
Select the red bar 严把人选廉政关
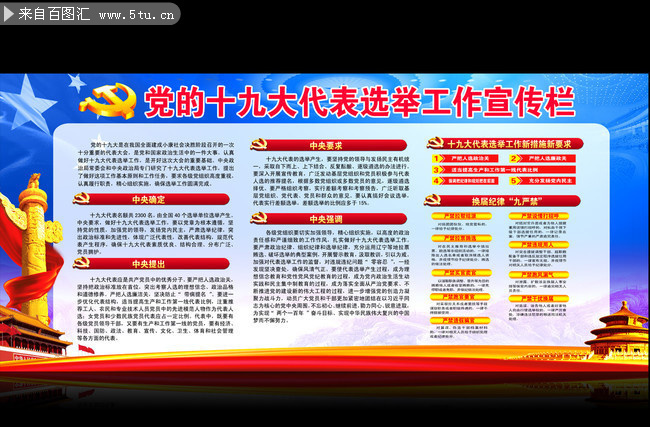coord(548,158)
